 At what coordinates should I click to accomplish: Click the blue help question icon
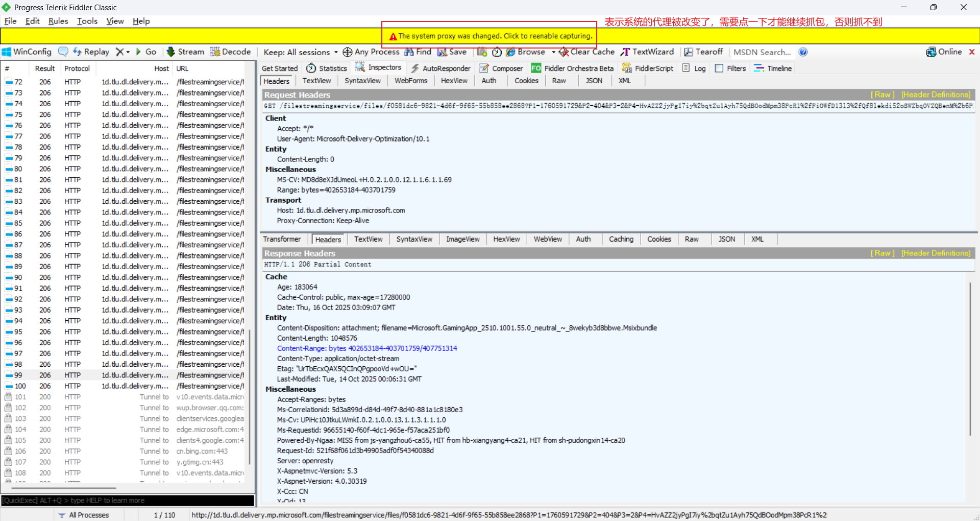coord(803,52)
